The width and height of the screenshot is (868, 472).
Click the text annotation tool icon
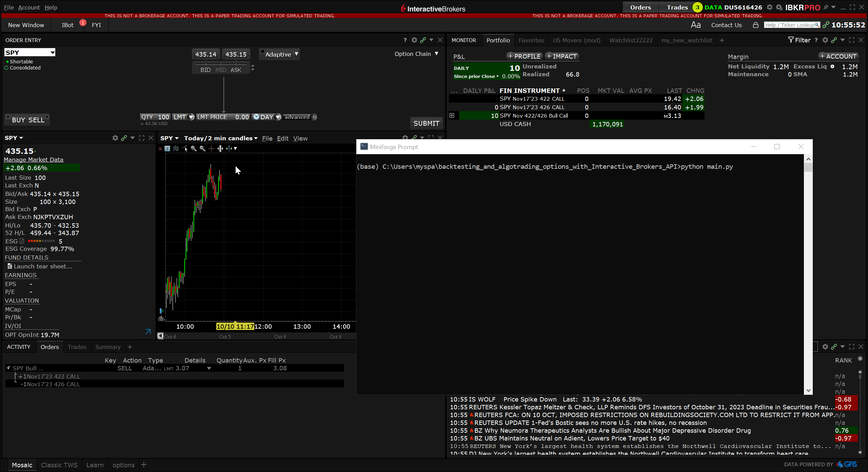[x=167, y=148]
